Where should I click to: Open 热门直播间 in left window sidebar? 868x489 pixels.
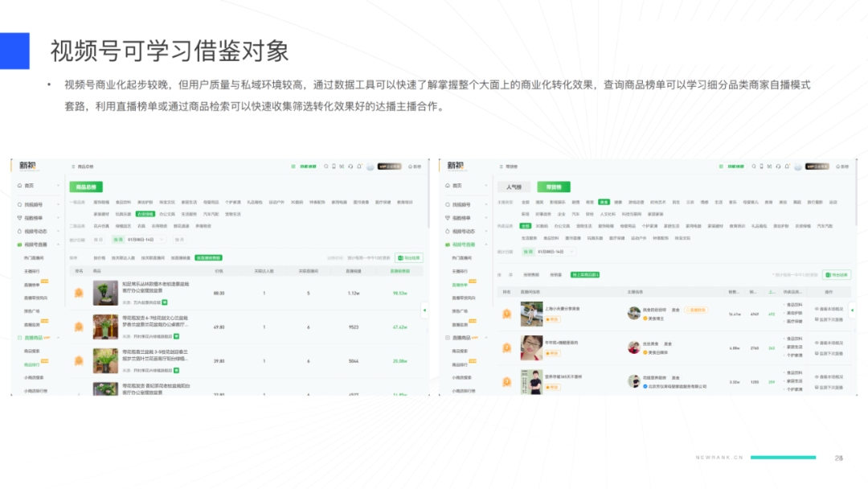(x=33, y=258)
